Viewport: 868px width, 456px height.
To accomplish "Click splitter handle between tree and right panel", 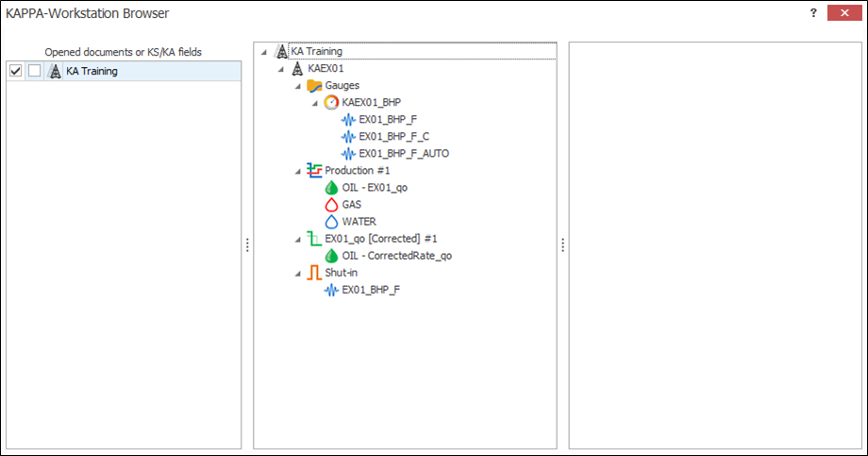I will click(x=563, y=245).
